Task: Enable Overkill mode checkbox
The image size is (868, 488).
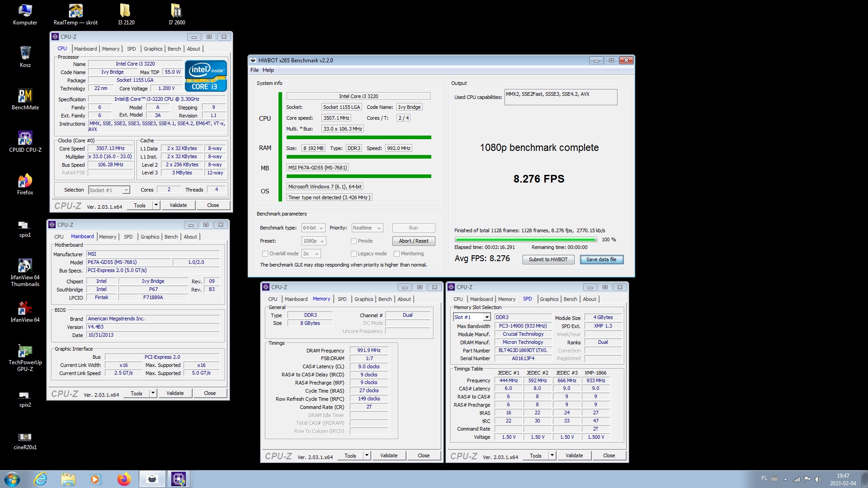Action: pyautogui.click(x=265, y=253)
